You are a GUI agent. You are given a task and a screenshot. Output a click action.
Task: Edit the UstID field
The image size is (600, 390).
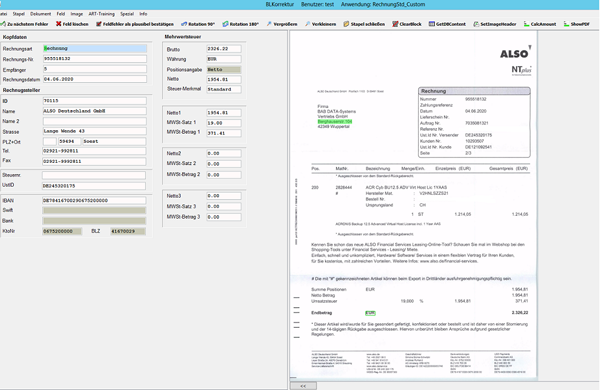[x=94, y=186]
